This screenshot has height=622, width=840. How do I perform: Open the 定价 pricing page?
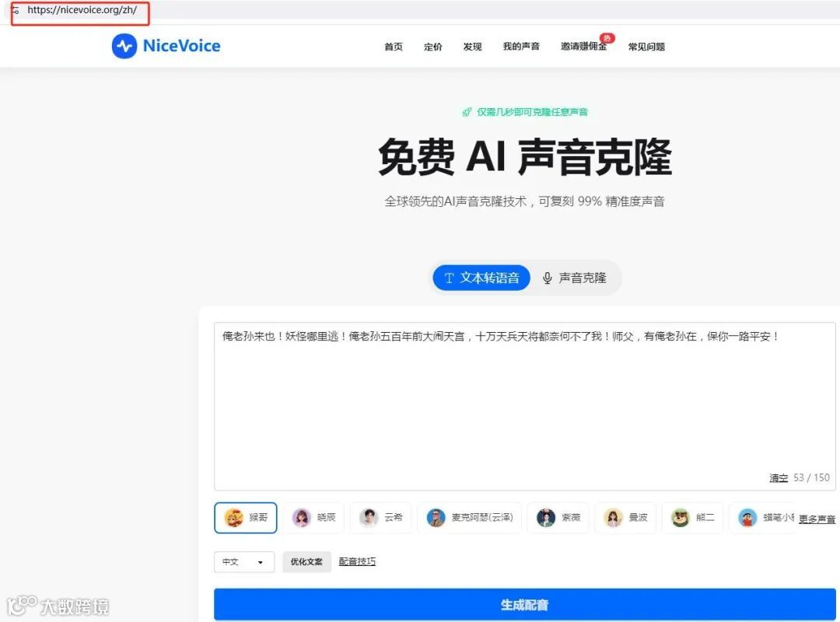tap(433, 47)
